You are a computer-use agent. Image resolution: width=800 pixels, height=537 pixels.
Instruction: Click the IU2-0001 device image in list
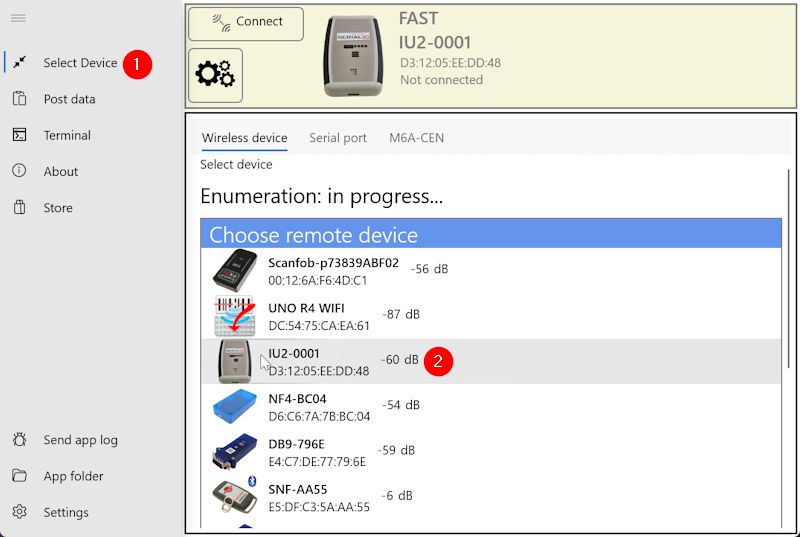[x=235, y=361]
